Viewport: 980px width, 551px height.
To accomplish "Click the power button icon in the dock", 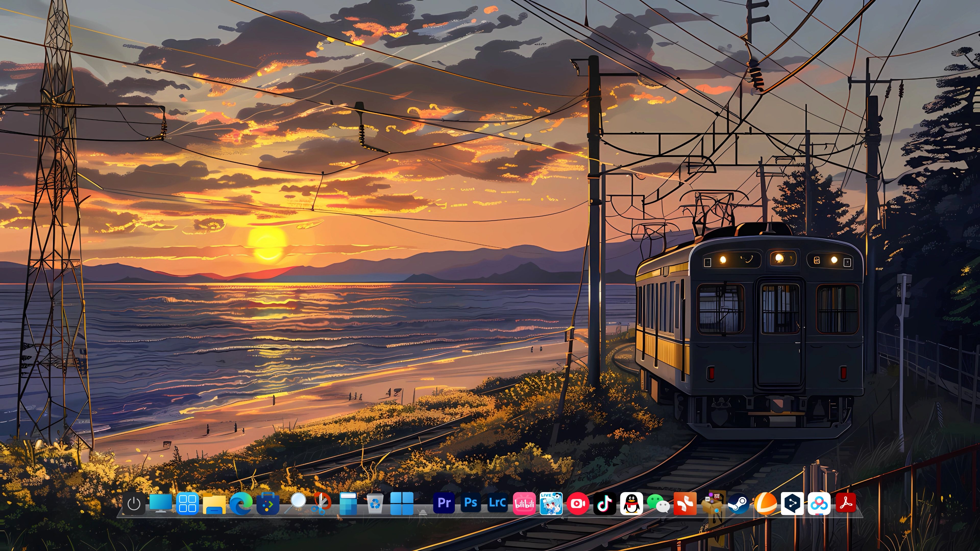I will [x=134, y=503].
